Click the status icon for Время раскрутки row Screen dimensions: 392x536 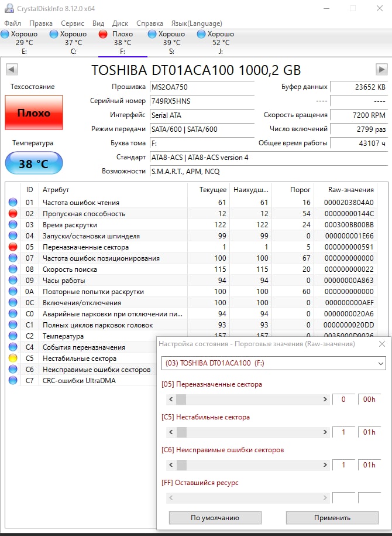pos(13,224)
